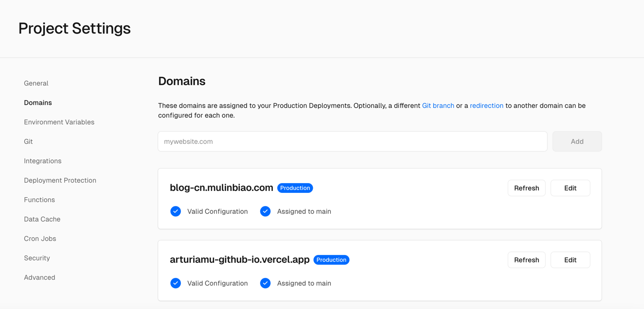Click the Git branch link
The image size is (644, 309).
pyautogui.click(x=438, y=105)
